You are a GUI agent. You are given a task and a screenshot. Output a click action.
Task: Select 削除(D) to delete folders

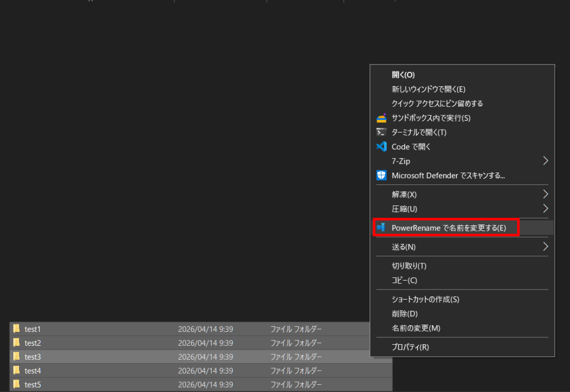(405, 314)
